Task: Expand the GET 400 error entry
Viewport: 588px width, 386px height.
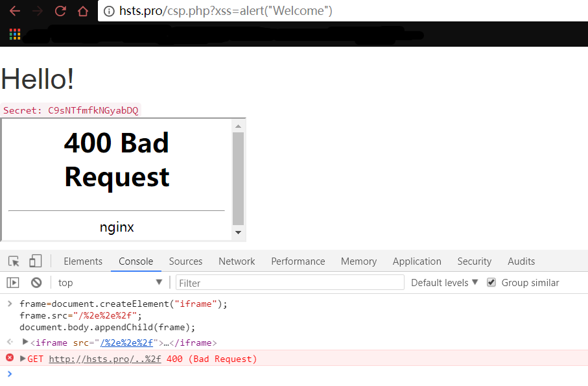Action: click(23, 359)
